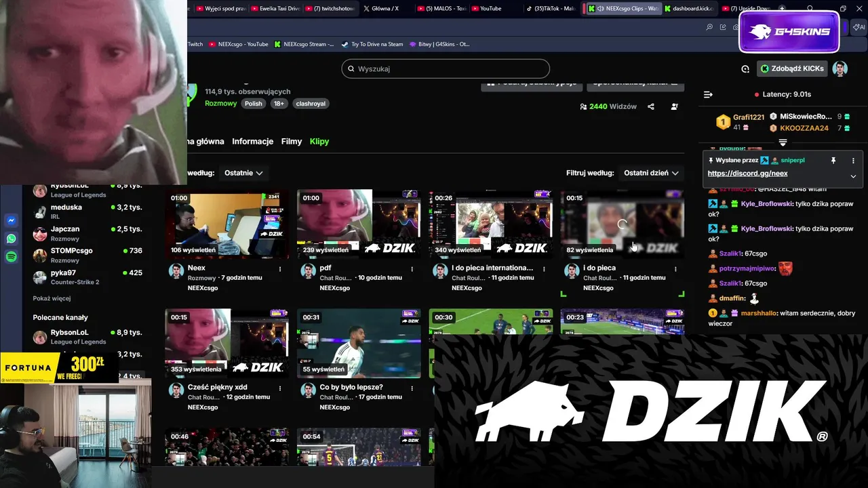This screenshot has width=868, height=488.
Task: Open options menu for the pdf clip
Action: pyautogui.click(x=412, y=269)
